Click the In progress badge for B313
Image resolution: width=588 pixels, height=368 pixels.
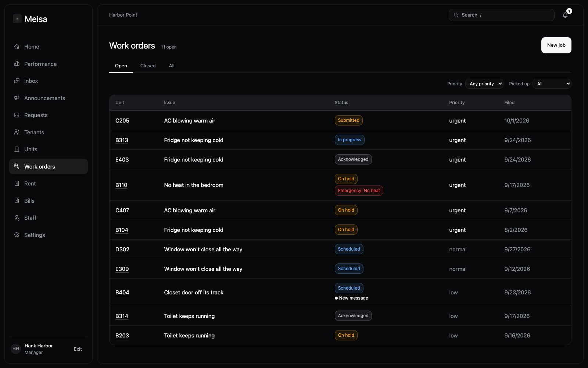point(349,140)
